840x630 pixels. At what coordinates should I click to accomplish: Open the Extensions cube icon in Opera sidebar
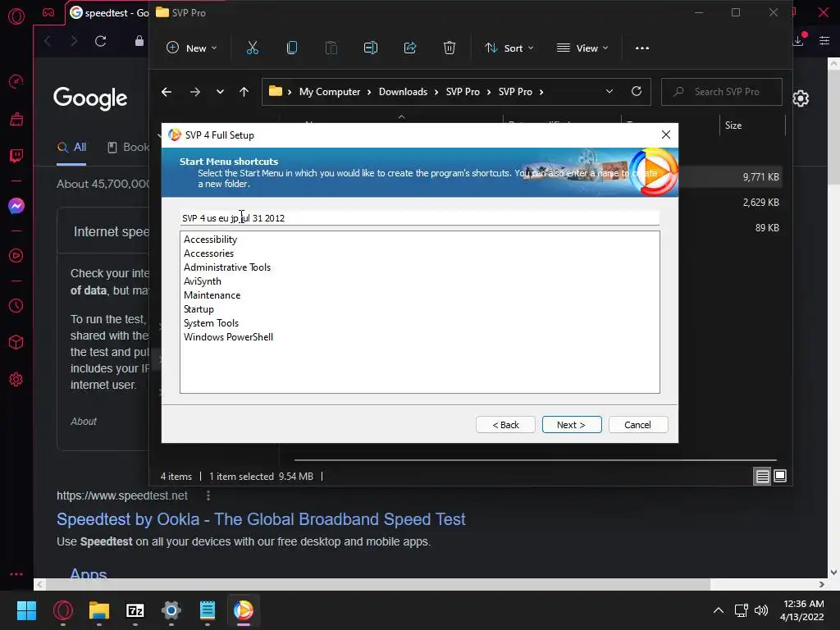pyautogui.click(x=16, y=342)
